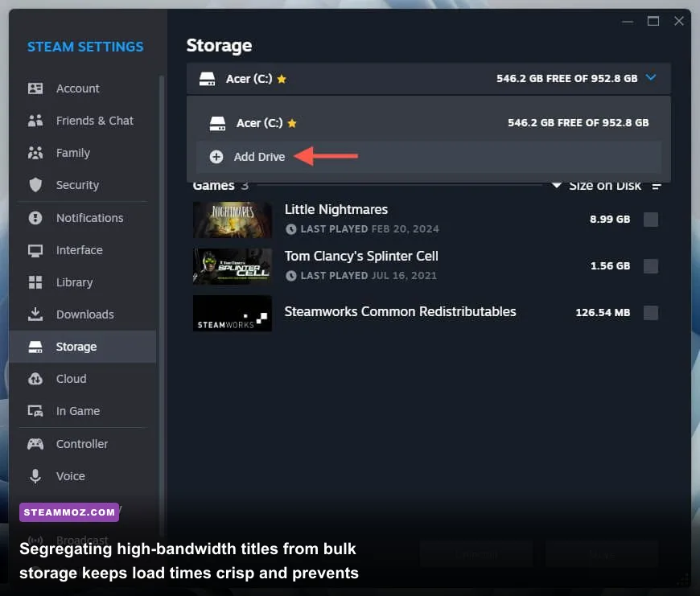Screen dimensions: 700x596
Task: Select the Acer (C:) drive header bar
Action: (x=429, y=79)
